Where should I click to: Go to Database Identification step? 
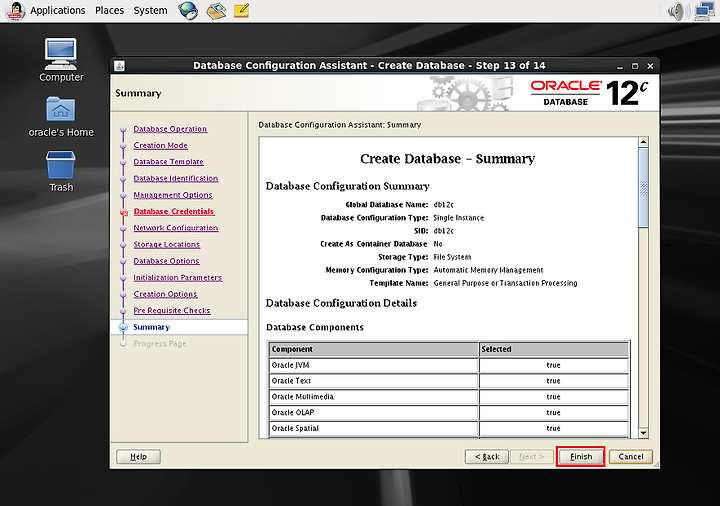175,179
